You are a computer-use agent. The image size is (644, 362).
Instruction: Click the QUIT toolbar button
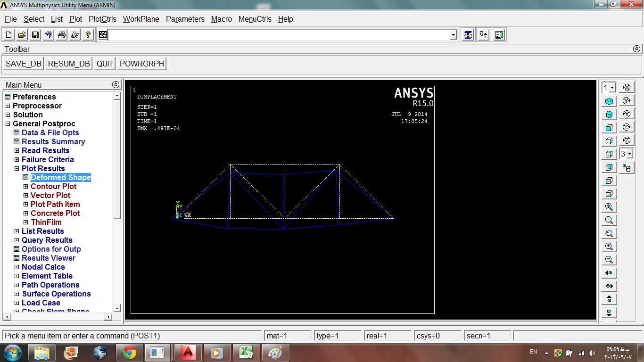click(105, 64)
